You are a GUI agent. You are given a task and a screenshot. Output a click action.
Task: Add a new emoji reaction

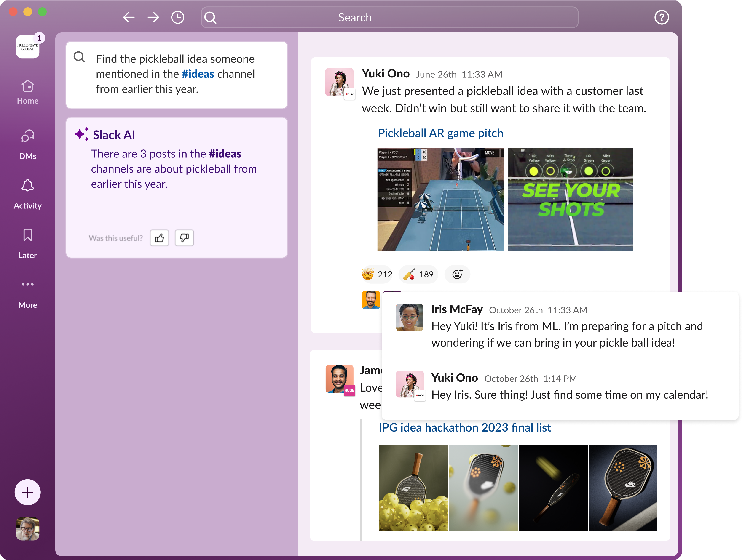[x=457, y=275]
